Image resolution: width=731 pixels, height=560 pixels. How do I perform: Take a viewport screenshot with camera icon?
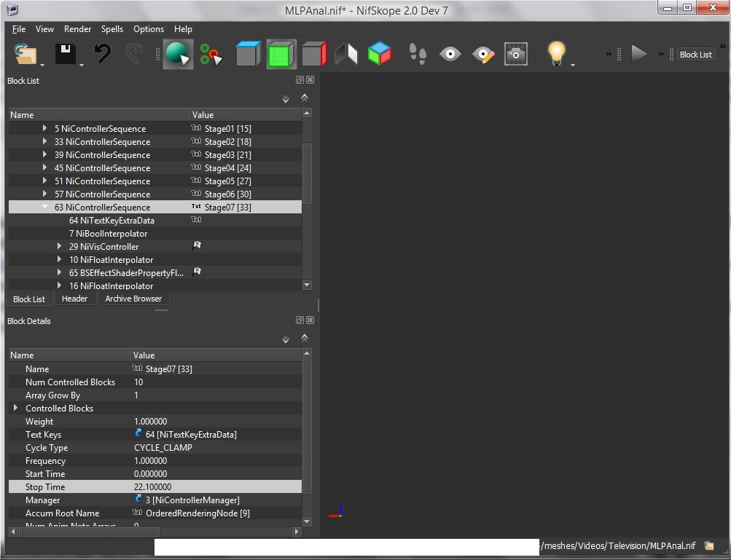tap(516, 55)
